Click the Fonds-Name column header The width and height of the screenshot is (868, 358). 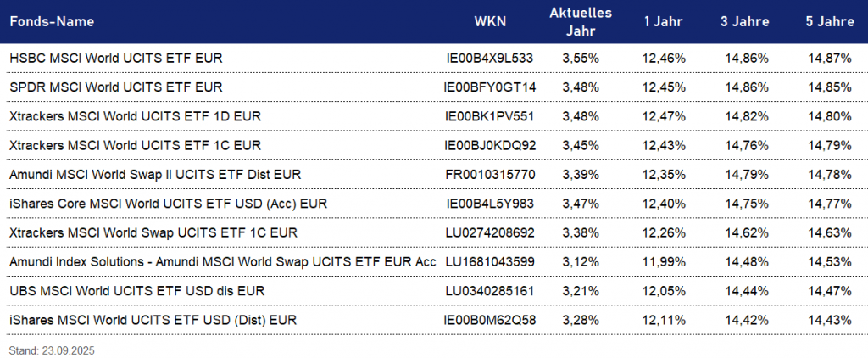click(x=52, y=22)
